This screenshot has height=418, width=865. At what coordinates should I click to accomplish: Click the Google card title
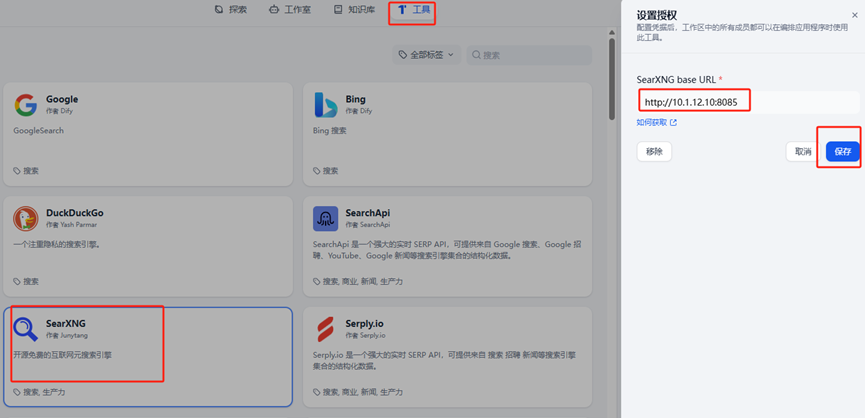[x=62, y=99]
